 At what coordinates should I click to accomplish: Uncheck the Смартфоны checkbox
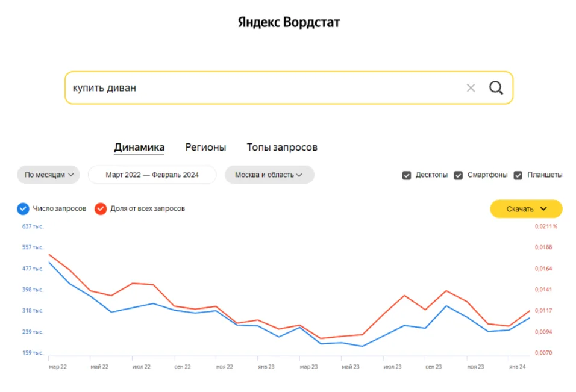pos(458,175)
